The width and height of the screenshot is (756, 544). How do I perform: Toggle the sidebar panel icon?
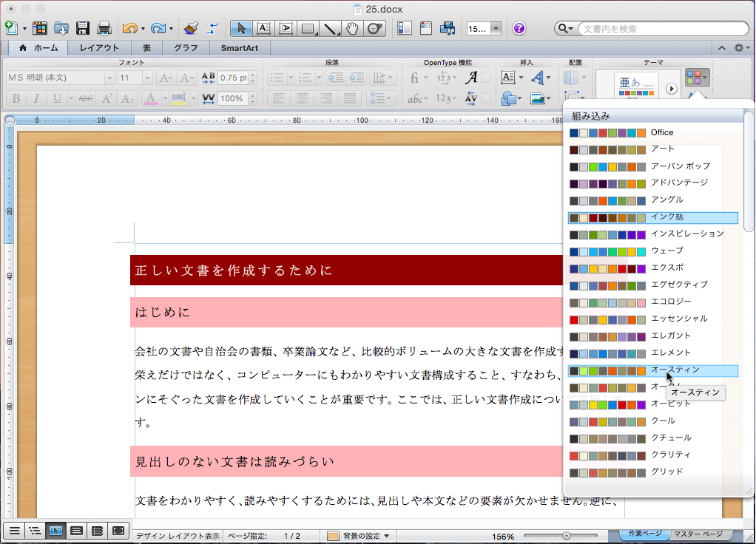404,28
